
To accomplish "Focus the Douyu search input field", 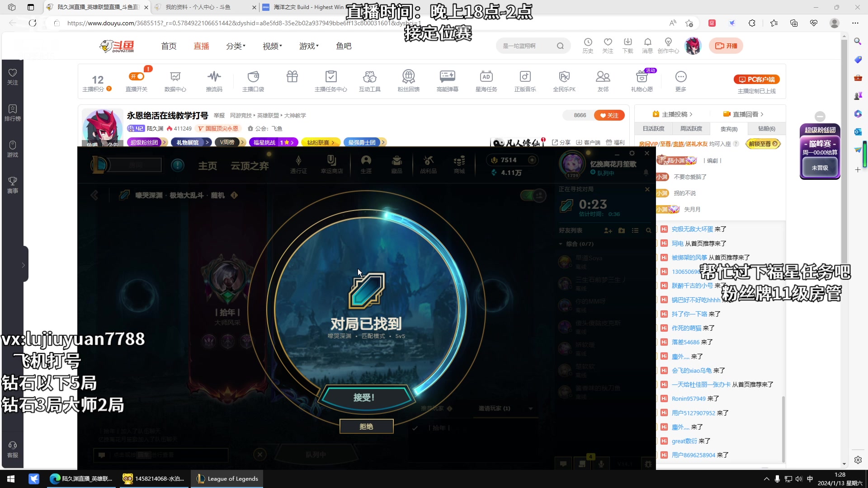I will coord(527,46).
